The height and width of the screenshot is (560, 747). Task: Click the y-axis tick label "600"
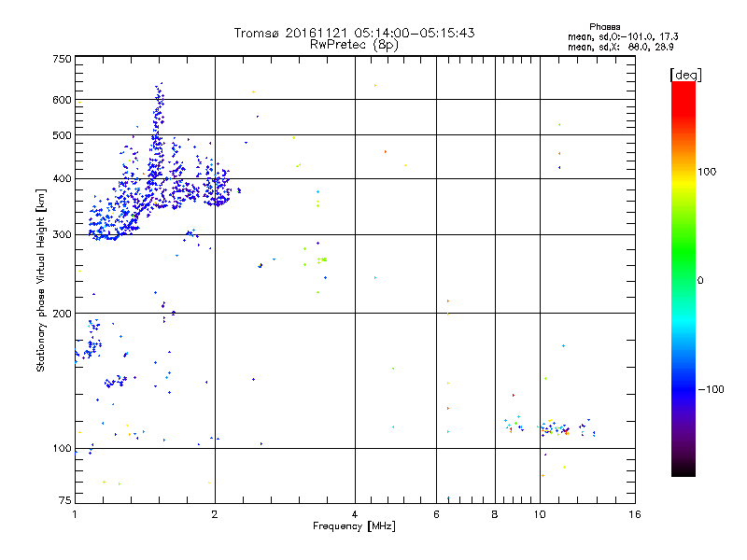point(62,100)
